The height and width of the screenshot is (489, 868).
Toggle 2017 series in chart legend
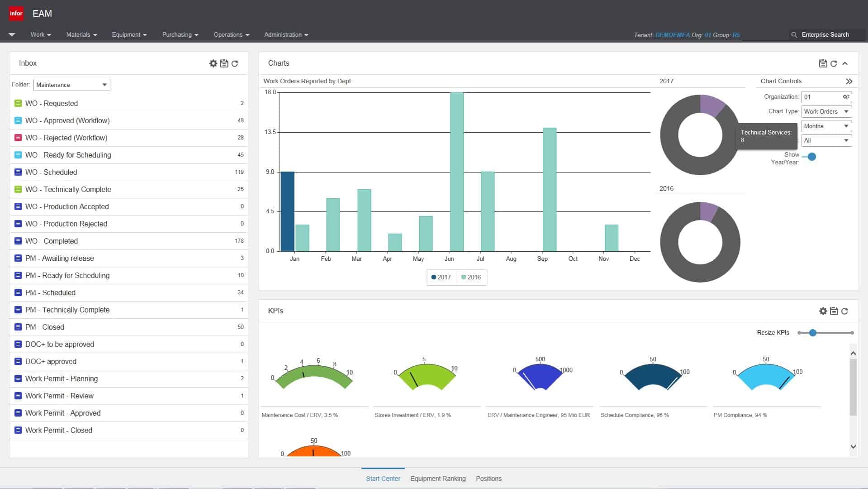point(441,277)
